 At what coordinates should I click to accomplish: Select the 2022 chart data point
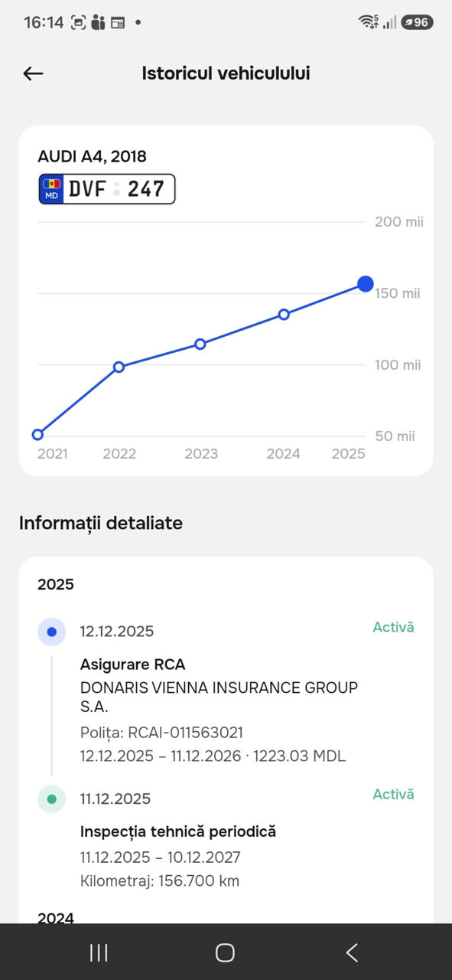click(119, 367)
